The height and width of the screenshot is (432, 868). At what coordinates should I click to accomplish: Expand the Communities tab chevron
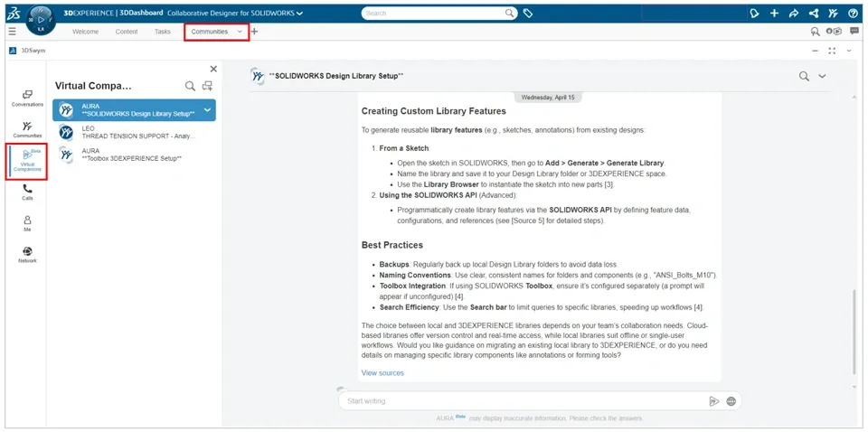240,32
